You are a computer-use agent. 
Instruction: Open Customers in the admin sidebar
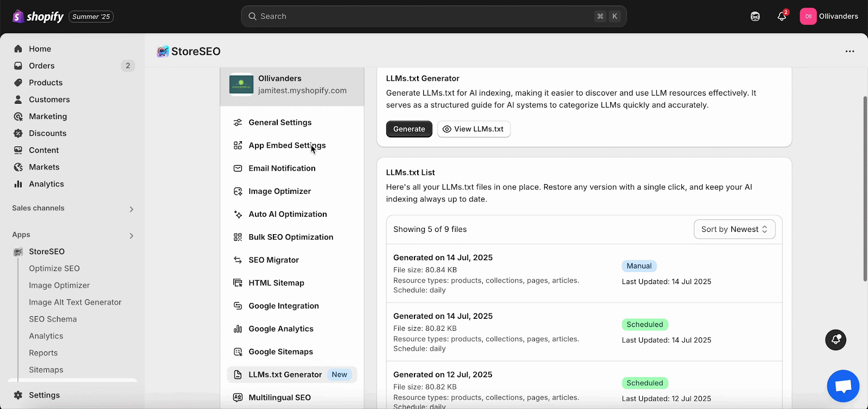[x=49, y=99]
